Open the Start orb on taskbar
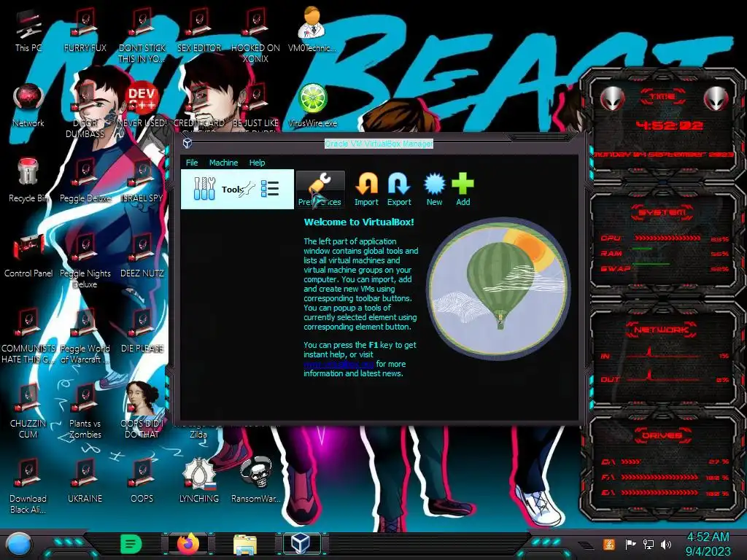The width and height of the screenshot is (747, 560). (19, 544)
